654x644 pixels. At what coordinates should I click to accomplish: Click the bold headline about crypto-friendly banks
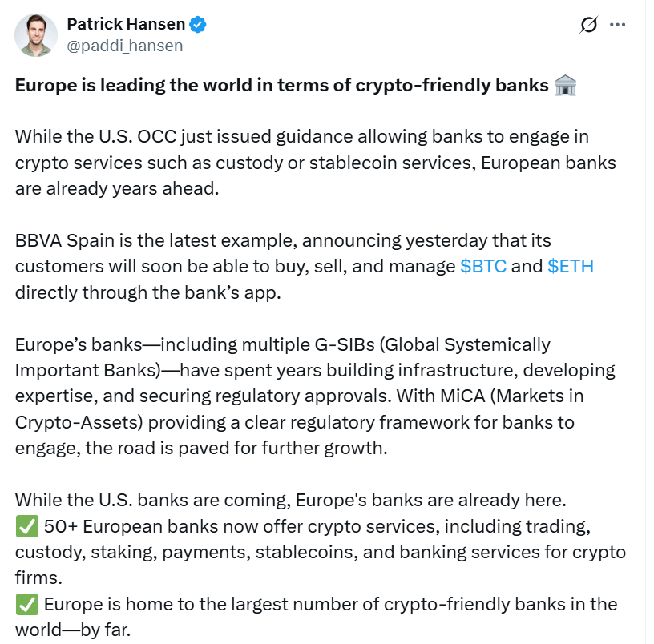[x=282, y=86]
